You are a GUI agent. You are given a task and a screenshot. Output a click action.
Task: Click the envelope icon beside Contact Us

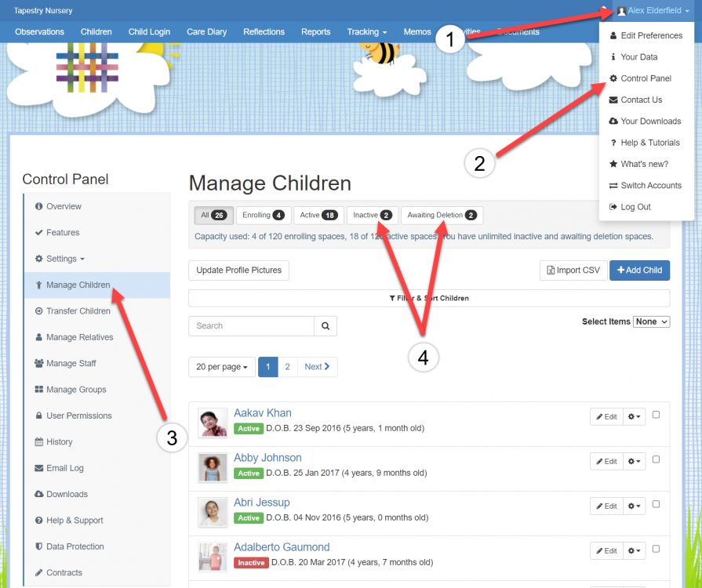pos(613,100)
